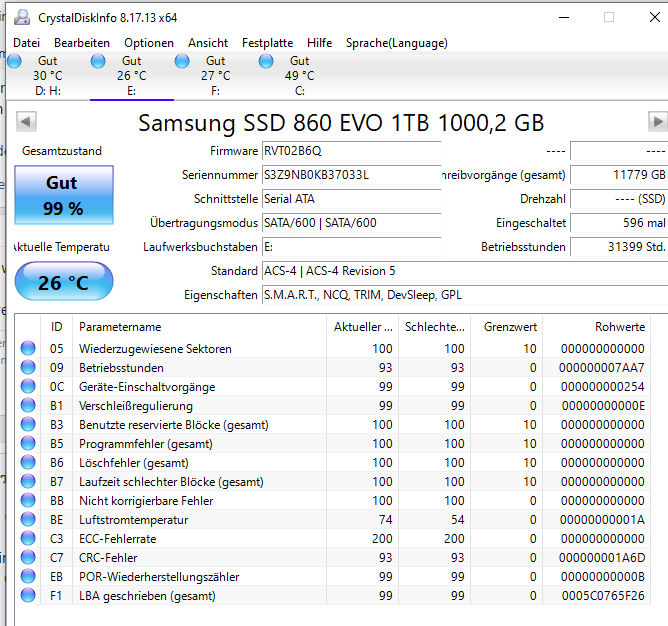Click status orb of POR-Wiederherstellungszähler row

[x=28, y=576]
